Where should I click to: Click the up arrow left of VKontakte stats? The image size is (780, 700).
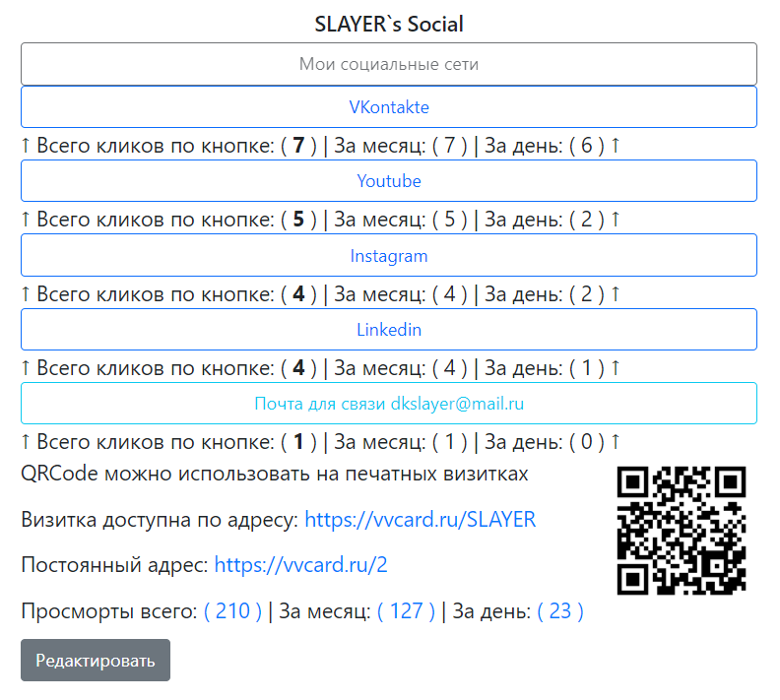(26, 145)
